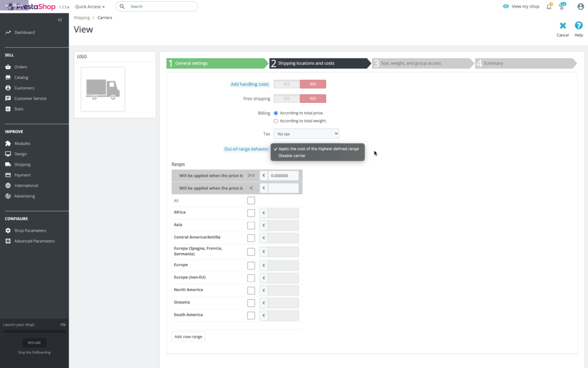This screenshot has height=368, width=588.
Task: Click the Add handling costs label
Action: pos(249,84)
